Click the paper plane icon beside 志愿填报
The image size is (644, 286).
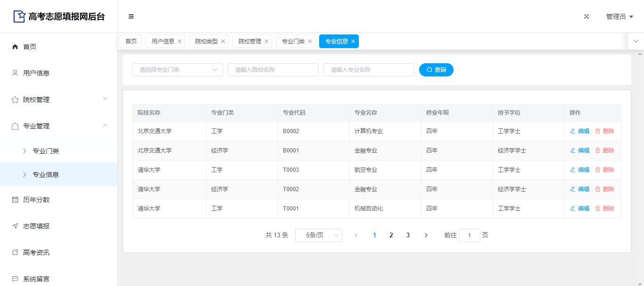(15, 226)
